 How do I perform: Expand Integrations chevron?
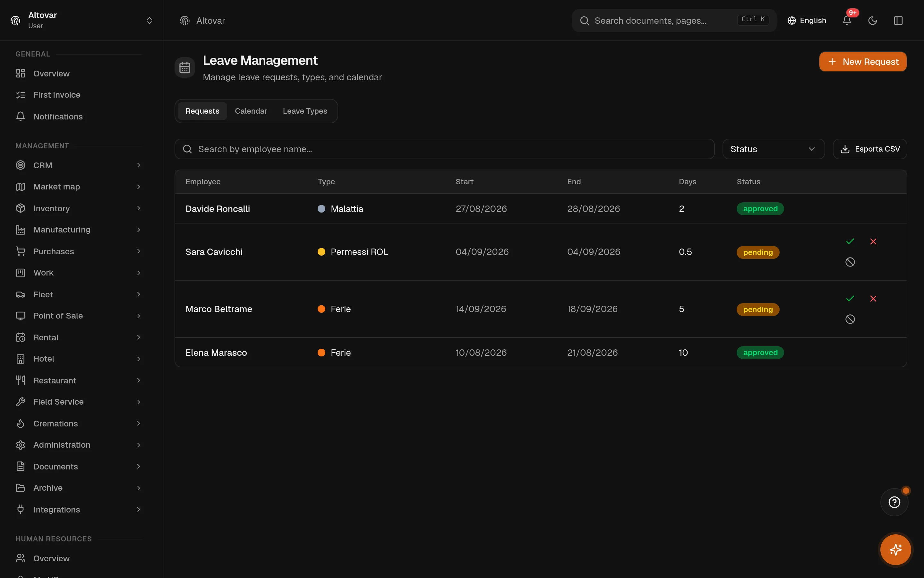[138, 510]
